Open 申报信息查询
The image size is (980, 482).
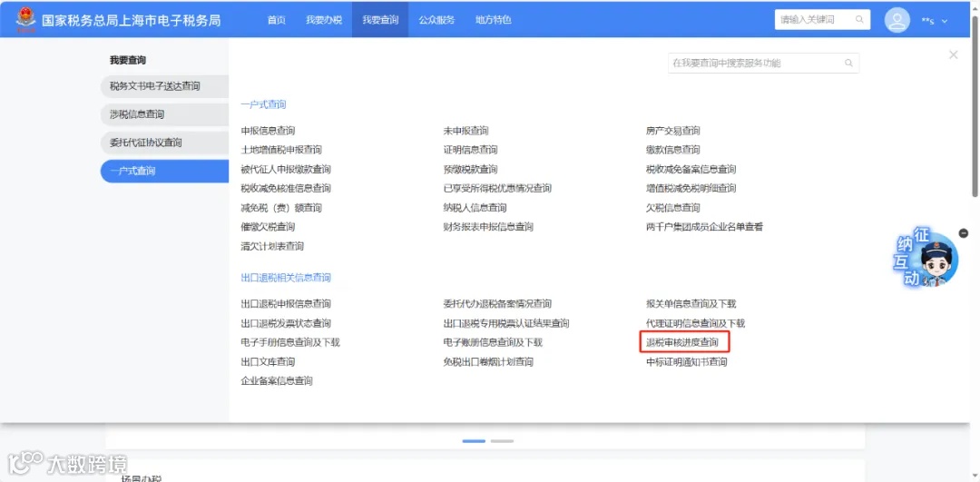268,131
